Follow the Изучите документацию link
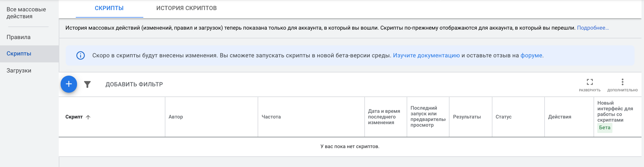The width and height of the screenshot is (644, 167). pos(426,55)
